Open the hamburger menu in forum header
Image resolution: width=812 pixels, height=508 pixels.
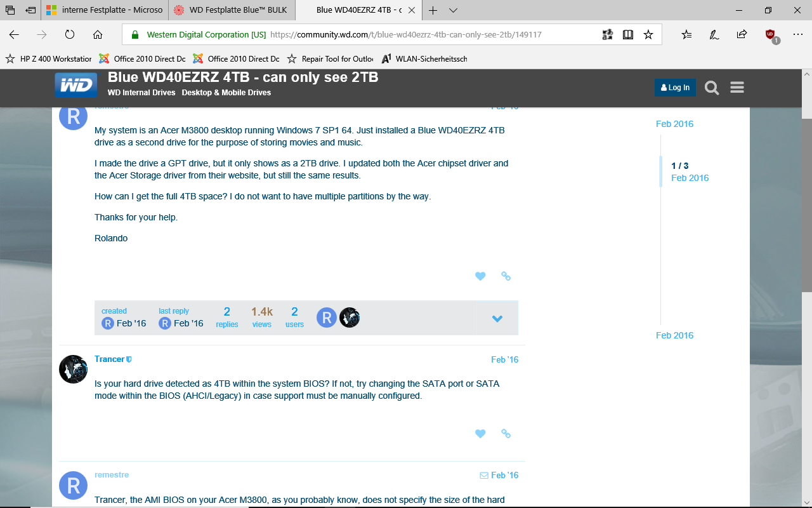(737, 88)
